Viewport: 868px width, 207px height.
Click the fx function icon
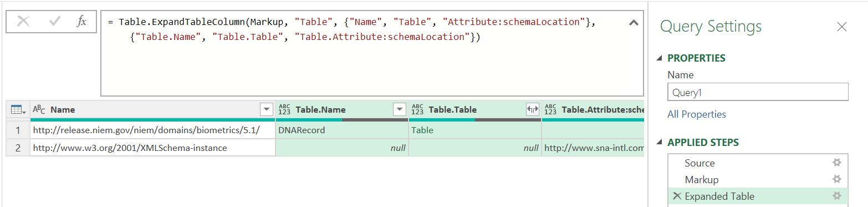pyautogui.click(x=81, y=22)
